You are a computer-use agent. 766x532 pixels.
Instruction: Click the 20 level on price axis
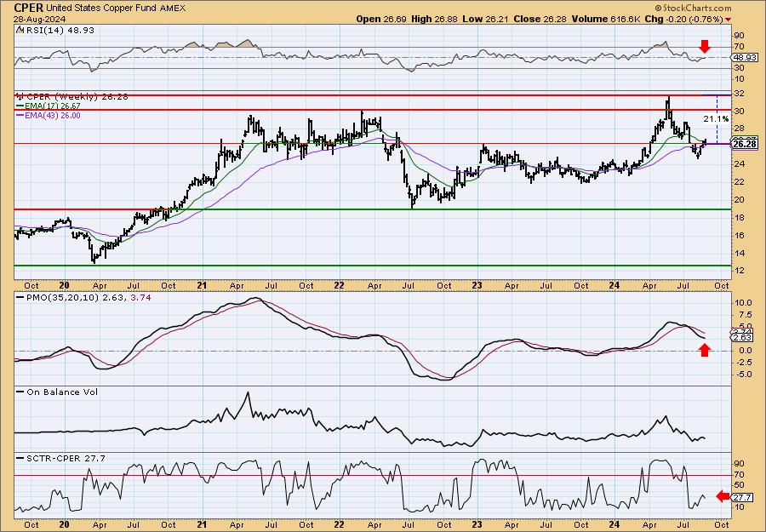click(x=739, y=200)
